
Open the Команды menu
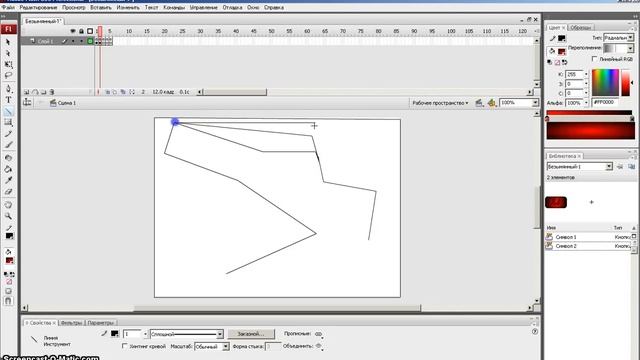(174, 7)
